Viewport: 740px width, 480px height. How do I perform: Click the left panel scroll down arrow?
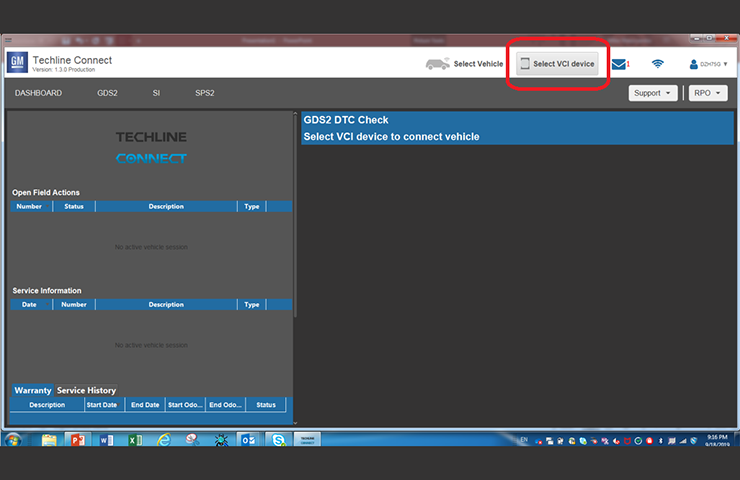pyautogui.click(x=295, y=423)
